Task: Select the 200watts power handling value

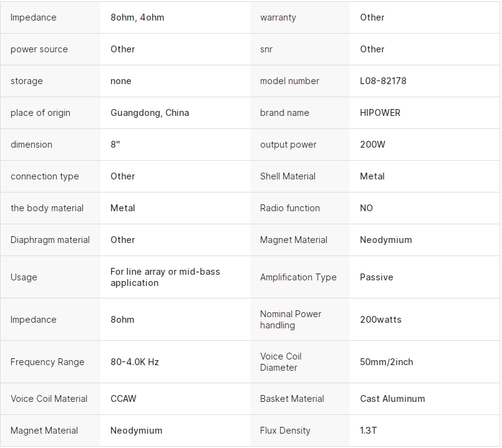Action: tap(380, 320)
